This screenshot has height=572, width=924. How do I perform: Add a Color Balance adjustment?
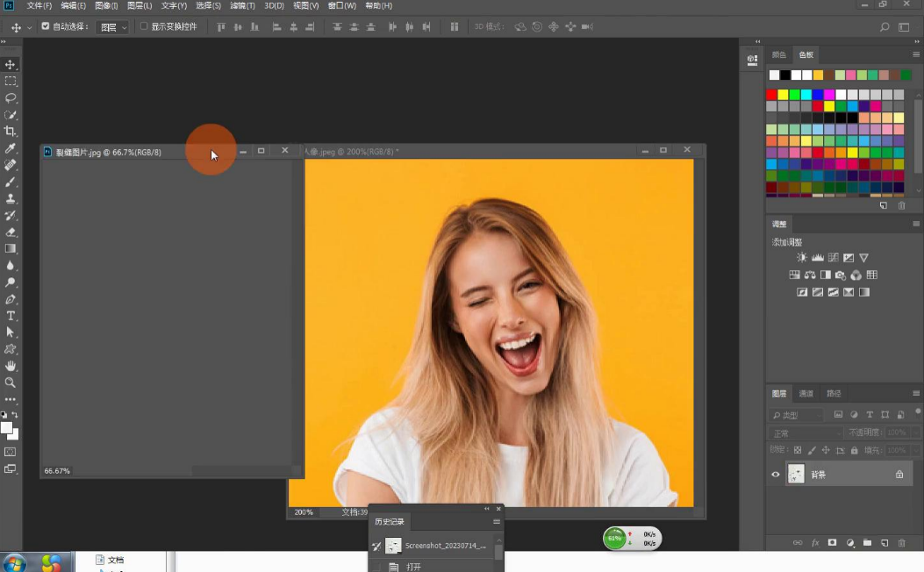810,275
